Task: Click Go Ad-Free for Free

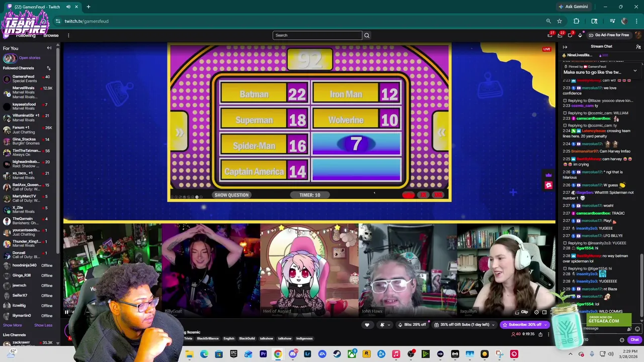Action: click(x=608, y=35)
